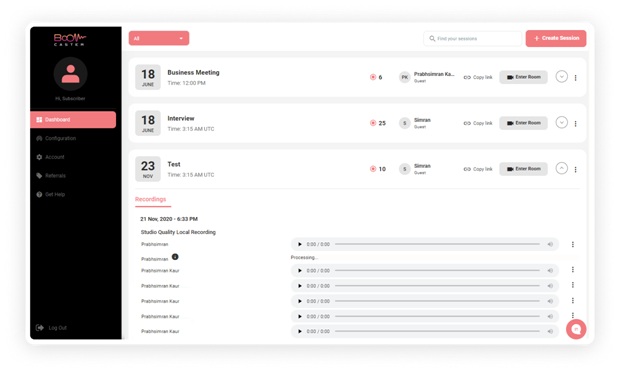Image resolution: width=619 pixels, height=372 pixels.
Task: Click the Create Session button
Action: 556,38
